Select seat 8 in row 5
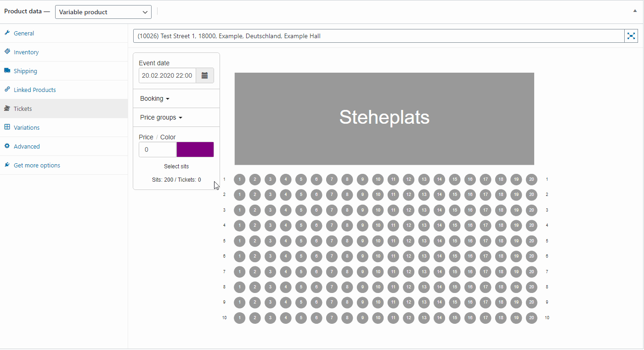 pos(347,241)
